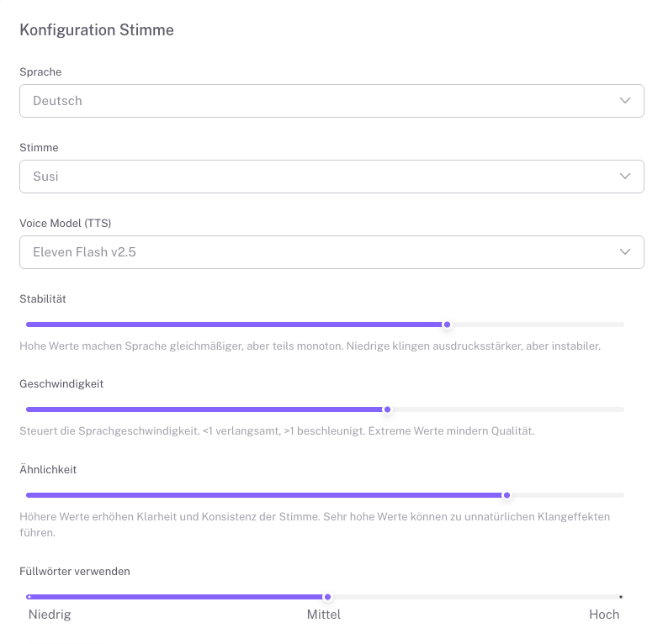The image size is (663, 644).
Task: Click the Konfiguration Stimme heading
Action: [97, 30]
